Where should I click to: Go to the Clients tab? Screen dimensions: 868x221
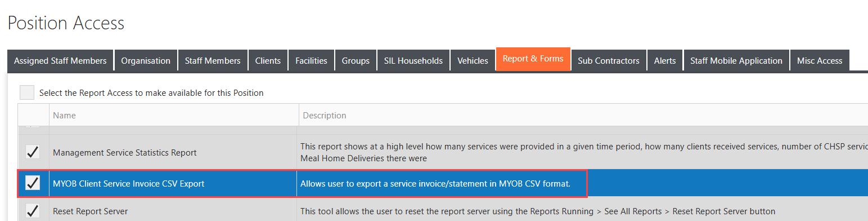tap(268, 61)
